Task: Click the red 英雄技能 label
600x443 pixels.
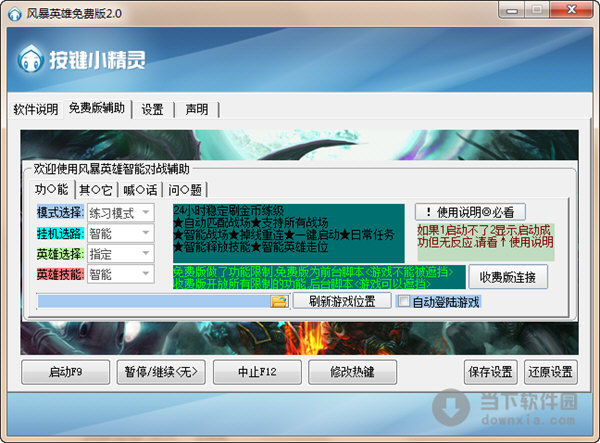Action: click(x=60, y=274)
